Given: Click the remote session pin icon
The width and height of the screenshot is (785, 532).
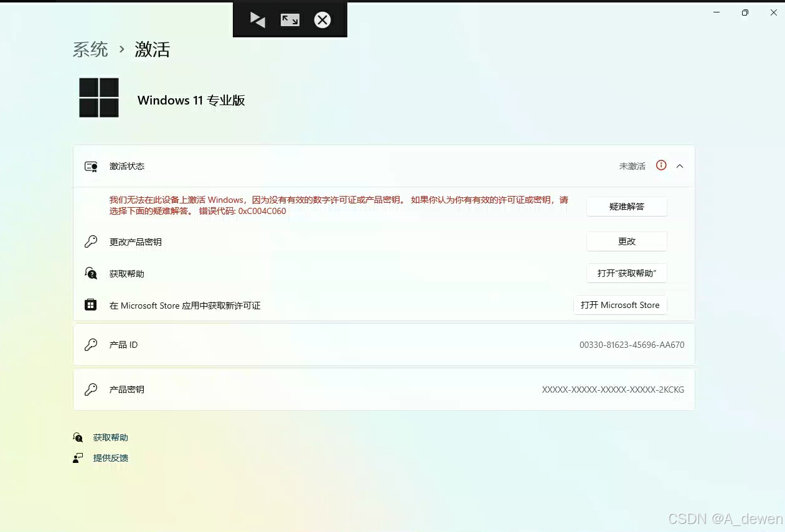Looking at the screenshot, I should tap(258, 20).
